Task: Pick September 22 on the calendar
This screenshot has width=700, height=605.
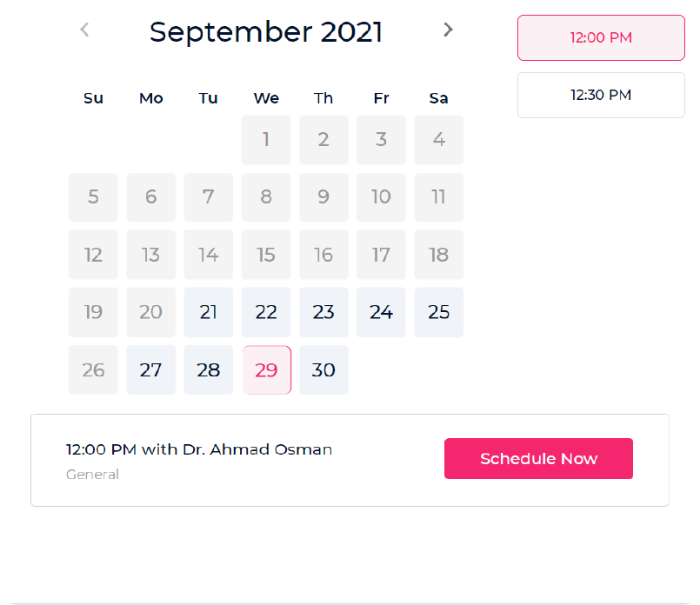Action: (266, 312)
